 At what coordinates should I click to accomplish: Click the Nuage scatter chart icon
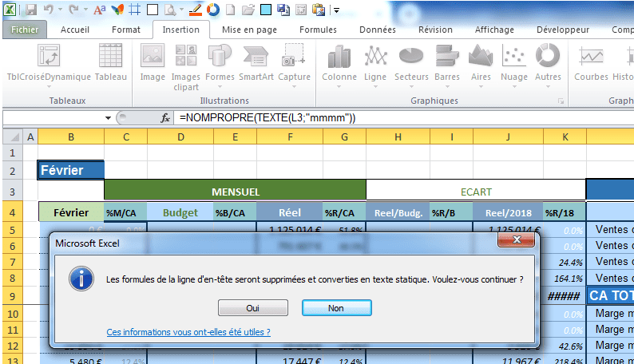click(514, 63)
